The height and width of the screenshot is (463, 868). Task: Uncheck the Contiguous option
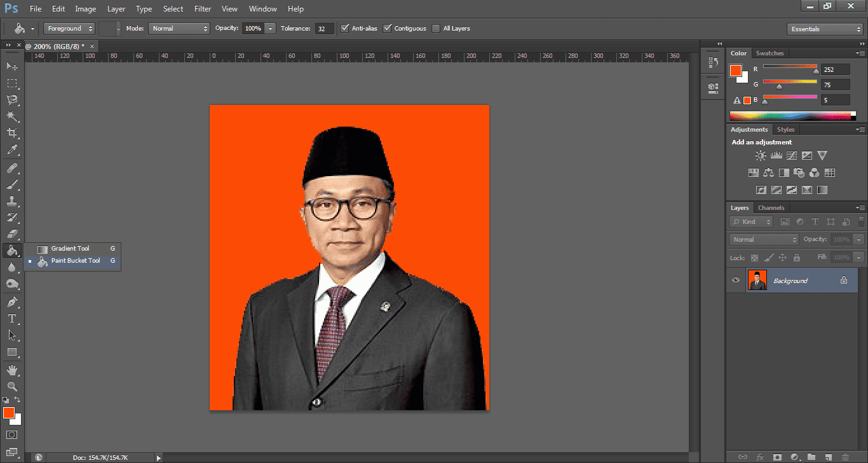pos(388,29)
